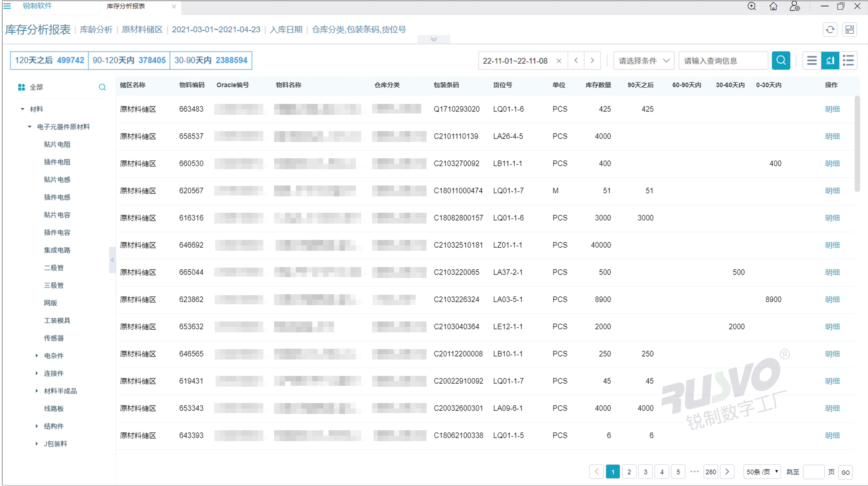Select the 120天之后 aging filter

point(49,60)
